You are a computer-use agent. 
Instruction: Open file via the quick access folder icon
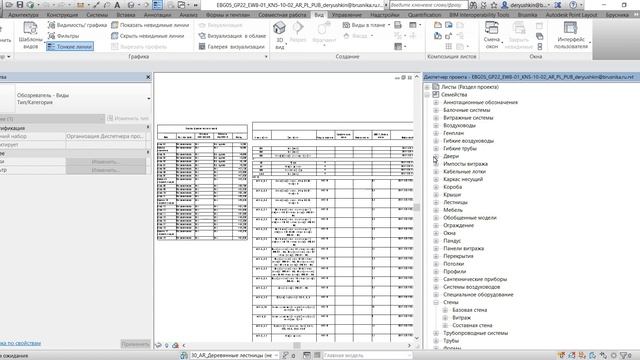click(x=9, y=5)
